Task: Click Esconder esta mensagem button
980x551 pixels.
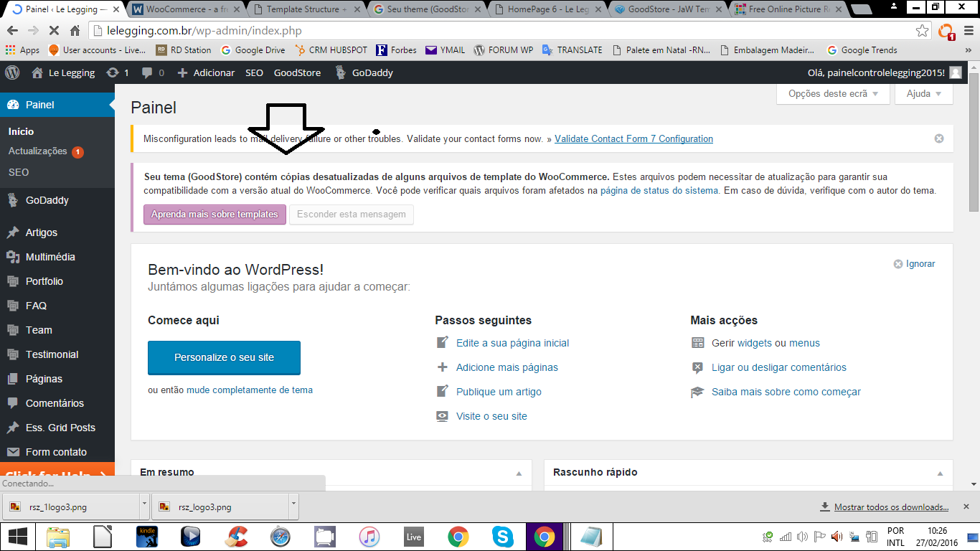Action: tap(352, 215)
